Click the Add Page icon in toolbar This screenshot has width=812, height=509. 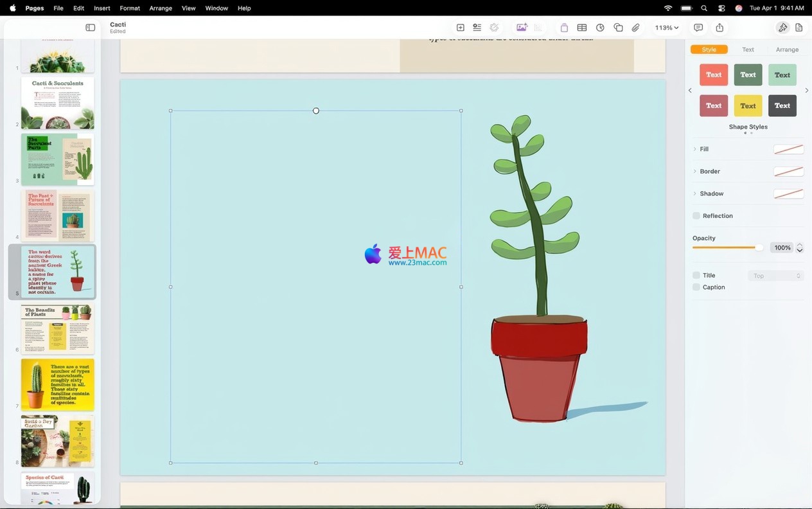point(460,28)
